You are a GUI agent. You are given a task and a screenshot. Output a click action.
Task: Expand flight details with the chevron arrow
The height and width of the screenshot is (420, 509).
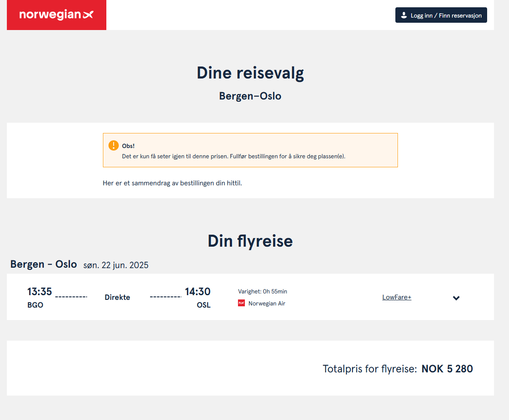[x=456, y=298]
